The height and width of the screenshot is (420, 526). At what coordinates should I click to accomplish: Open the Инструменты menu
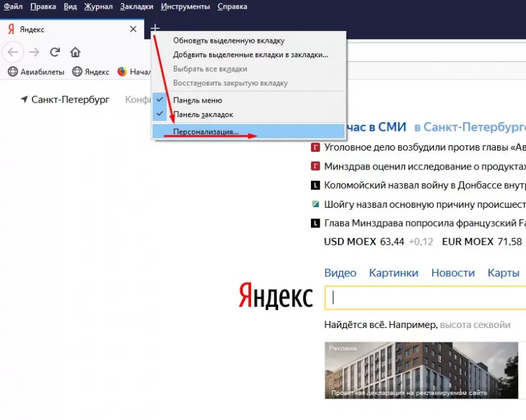pos(185,6)
